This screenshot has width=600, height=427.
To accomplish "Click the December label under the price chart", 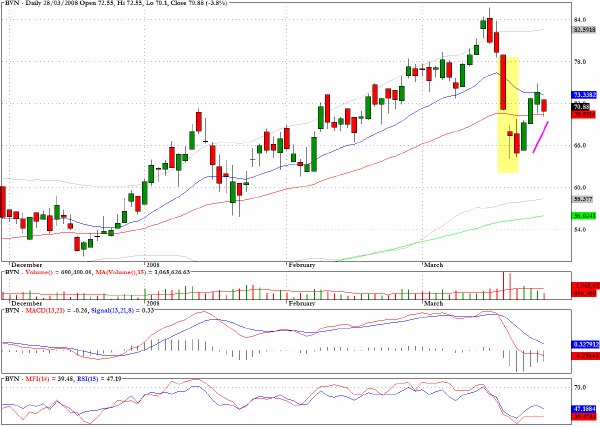I will [x=26, y=265].
